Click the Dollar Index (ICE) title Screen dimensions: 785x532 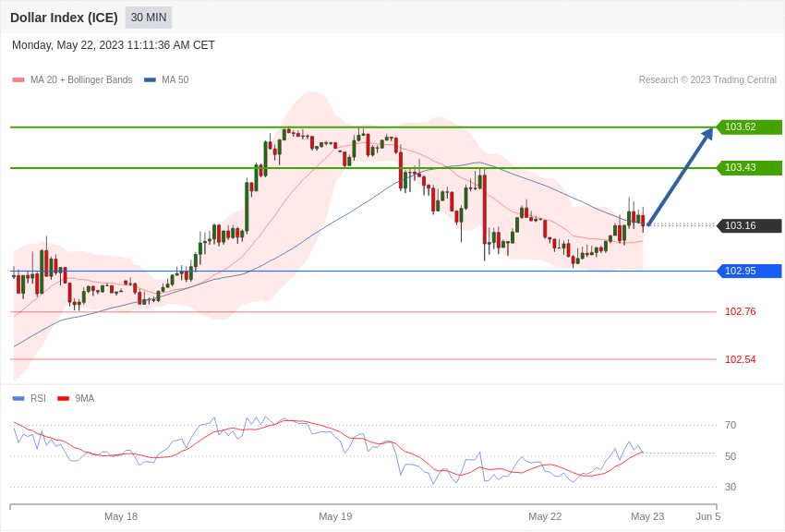tap(64, 18)
